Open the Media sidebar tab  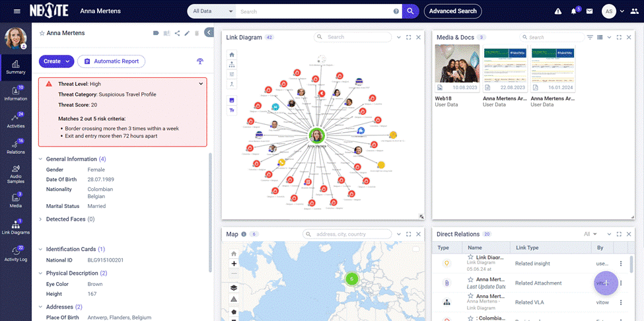click(x=16, y=200)
